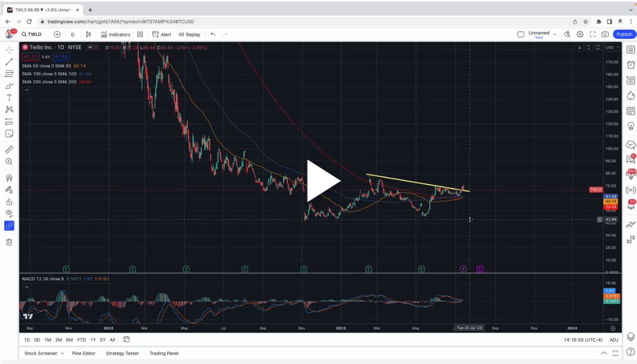Hide all drawings with the eye icon
The width and height of the screenshot is (637, 364).
tap(9, 213)
